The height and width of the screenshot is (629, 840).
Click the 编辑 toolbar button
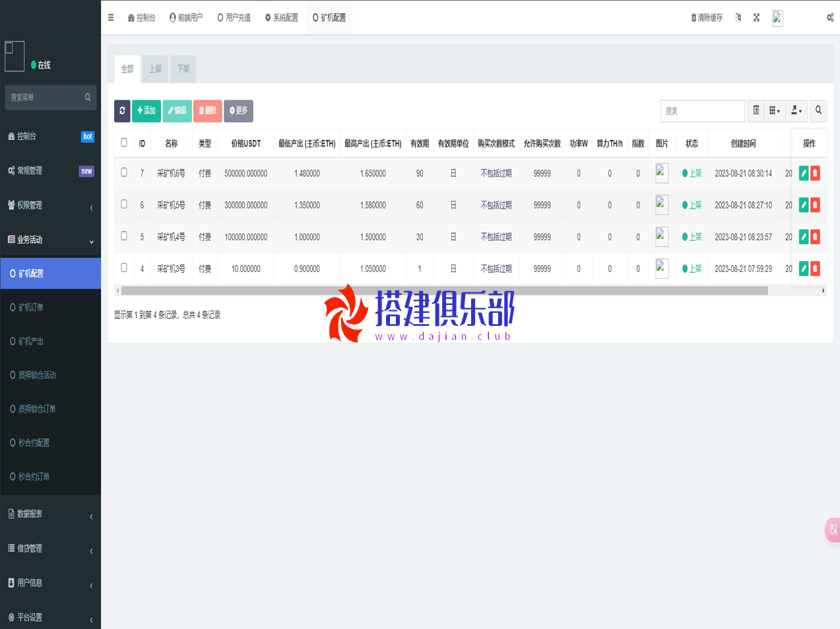pos(177,111)
